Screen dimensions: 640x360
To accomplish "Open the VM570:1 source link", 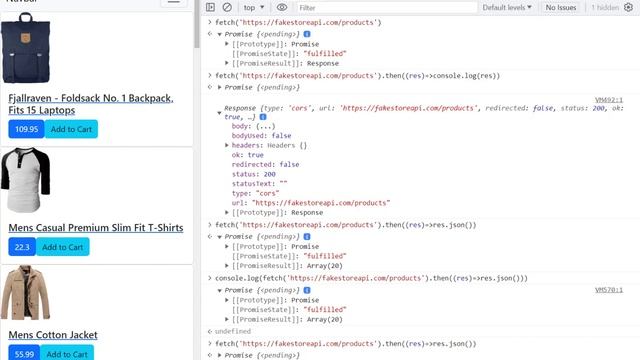I will 609,290.
